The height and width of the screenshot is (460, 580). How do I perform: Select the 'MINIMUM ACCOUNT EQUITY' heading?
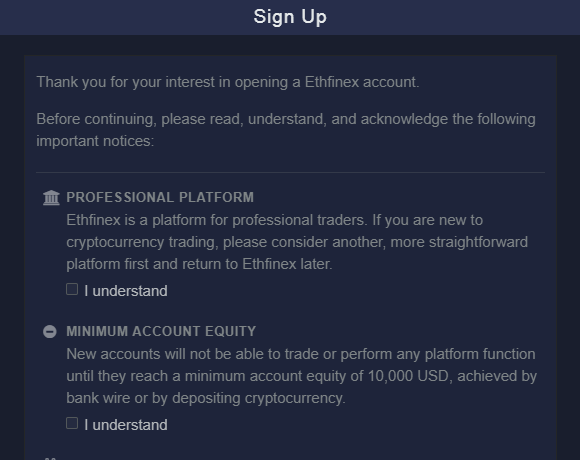pyautogui.click(x=161, y=331)
